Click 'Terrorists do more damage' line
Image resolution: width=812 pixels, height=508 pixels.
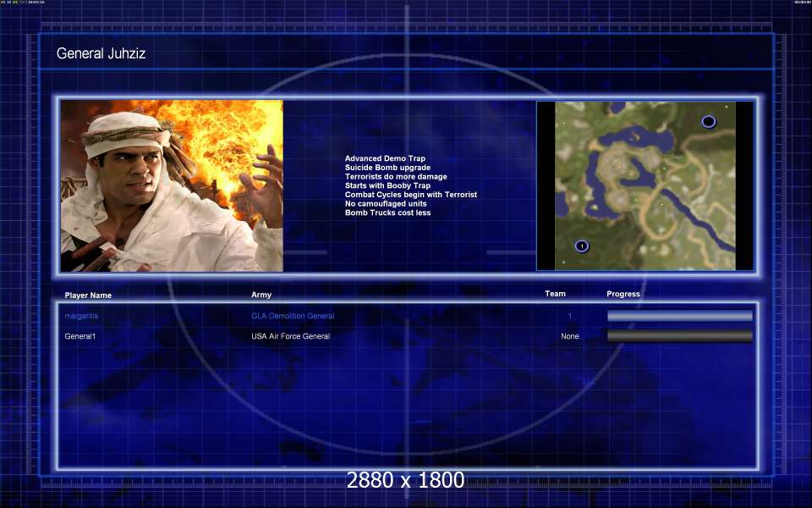(x=396, y=177)
